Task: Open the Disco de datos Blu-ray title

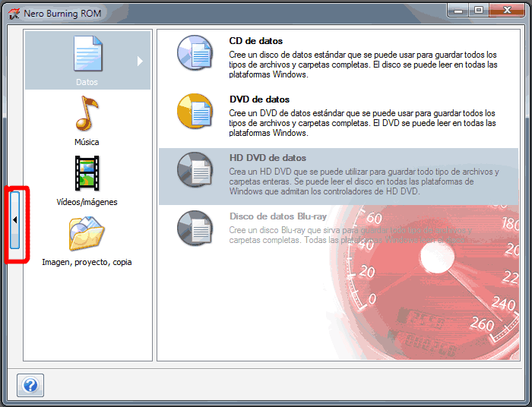Action: coord(278,216)
